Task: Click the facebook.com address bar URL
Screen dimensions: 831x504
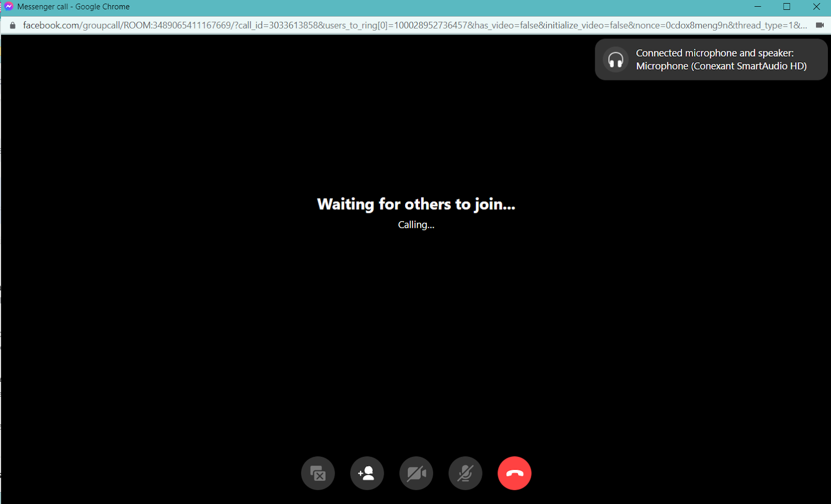Action: click(415, 25)
